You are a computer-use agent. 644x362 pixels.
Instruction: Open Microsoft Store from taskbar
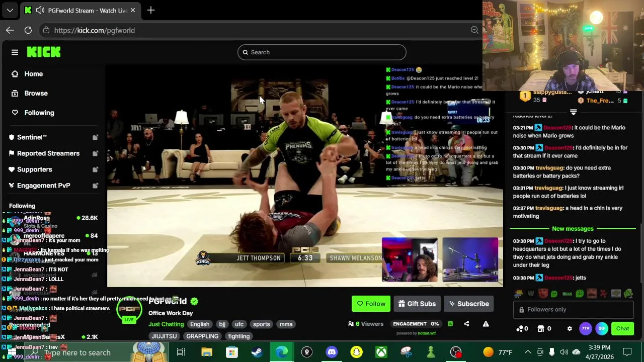point(231,352)
